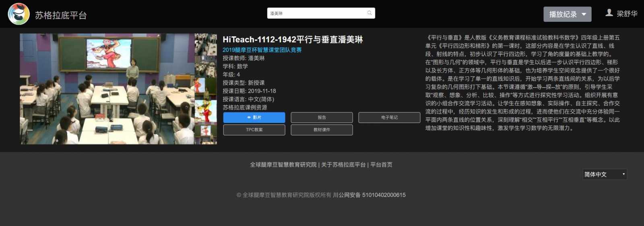The image size is (644, 226).
Task: Click the Sokrates platform logo icon
Action: point(19,14)
